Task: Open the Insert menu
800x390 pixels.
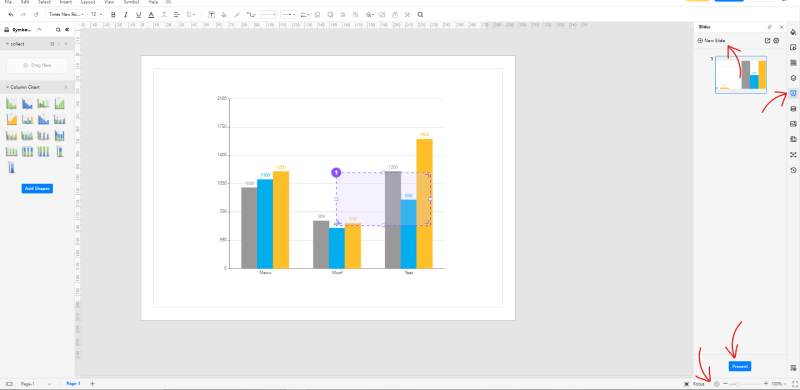Action: coord(66,2)
